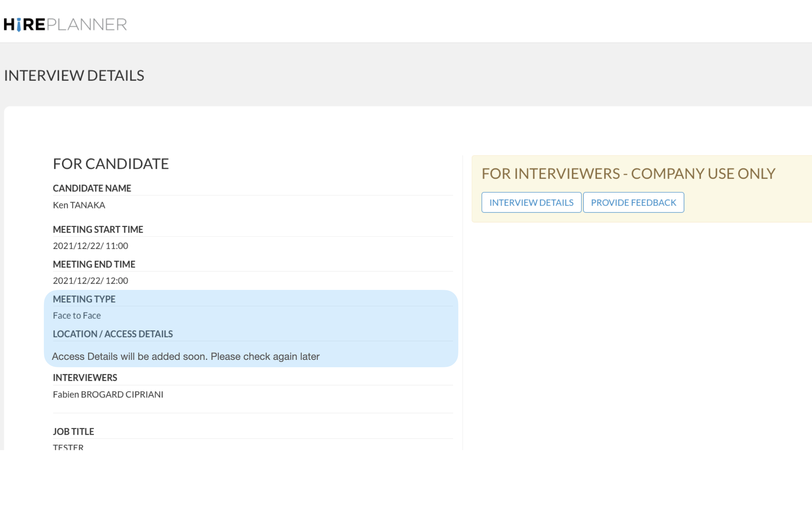Click the Provide Feedback button

pos(633,202)
